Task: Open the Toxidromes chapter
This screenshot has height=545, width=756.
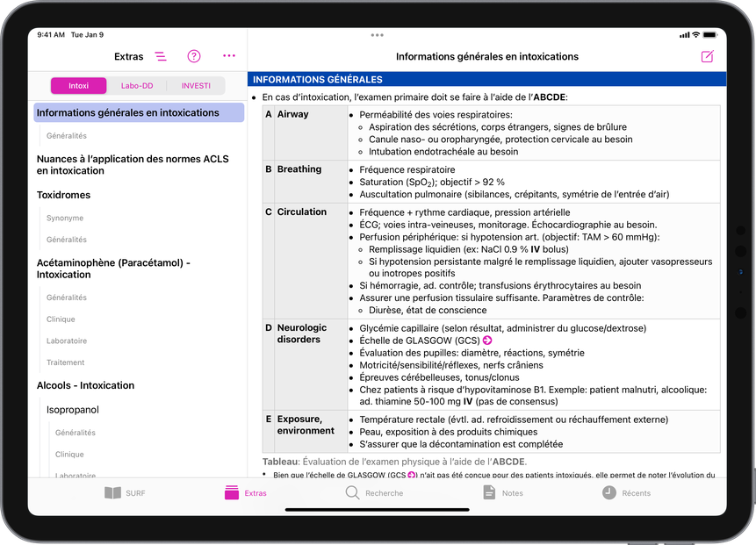Action: pos(63,195)
